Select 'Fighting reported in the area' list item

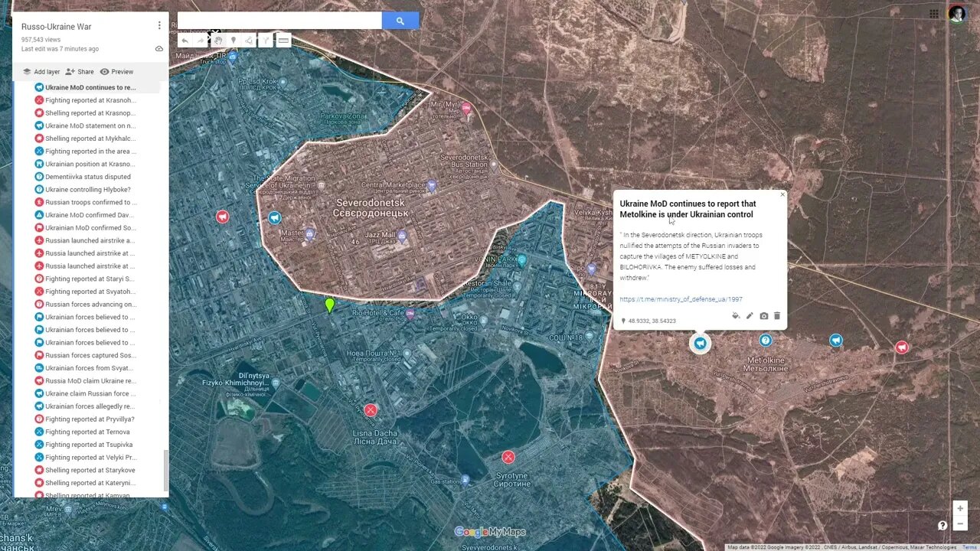[90, 152]
